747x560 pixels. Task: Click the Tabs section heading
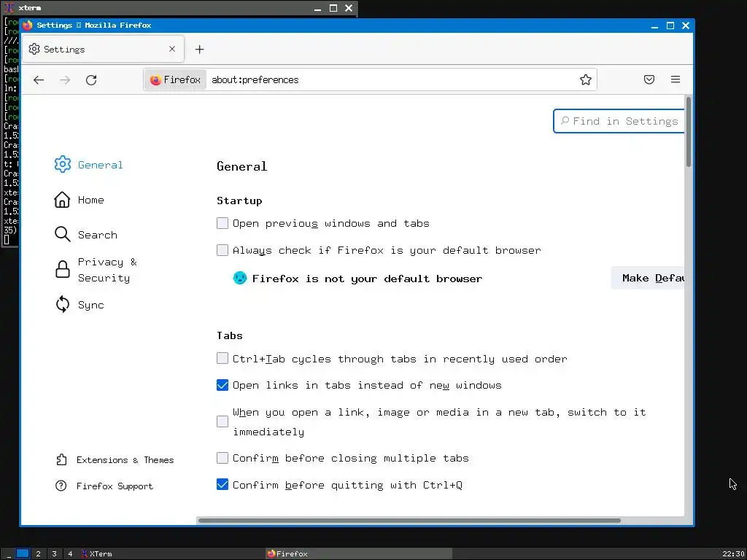click(x=230, y=335)
